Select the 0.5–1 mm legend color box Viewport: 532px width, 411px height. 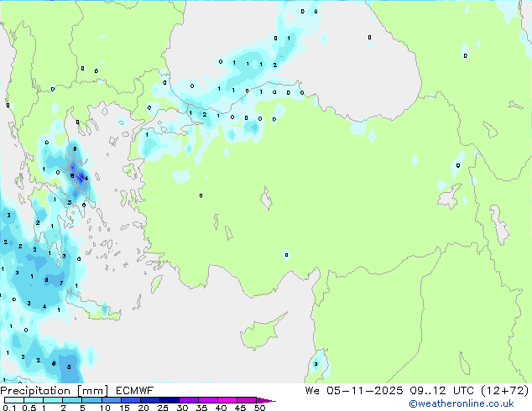click(x=34, y=400)
